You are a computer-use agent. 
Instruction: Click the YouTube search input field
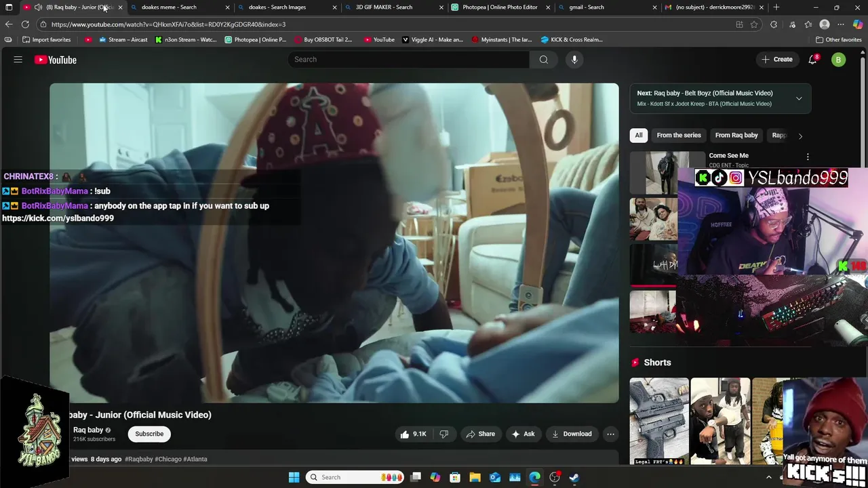409,60
